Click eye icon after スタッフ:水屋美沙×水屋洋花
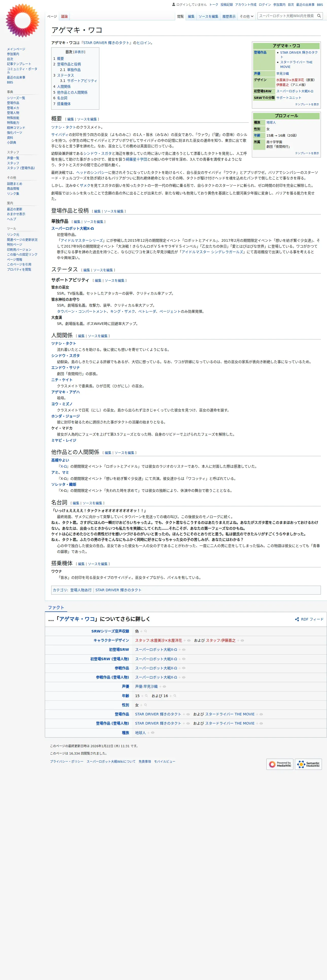 (x=189, y=640)
